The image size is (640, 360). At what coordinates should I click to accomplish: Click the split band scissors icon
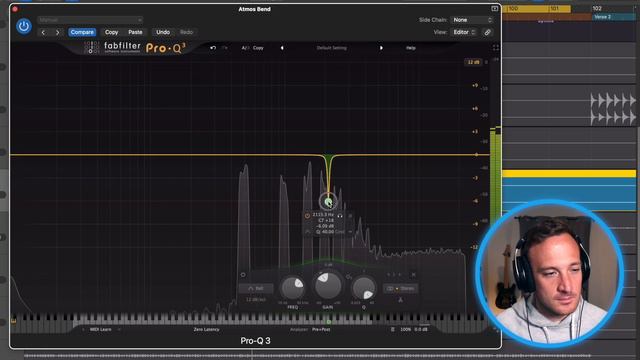coord(400,300)
